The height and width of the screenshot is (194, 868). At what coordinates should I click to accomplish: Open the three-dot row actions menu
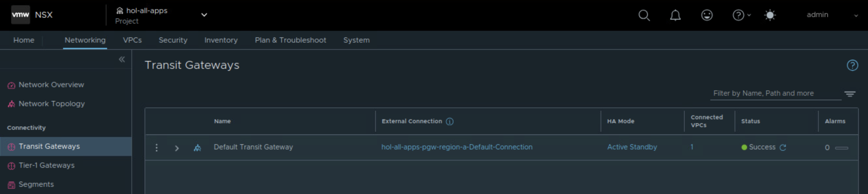tap(156, 147)
